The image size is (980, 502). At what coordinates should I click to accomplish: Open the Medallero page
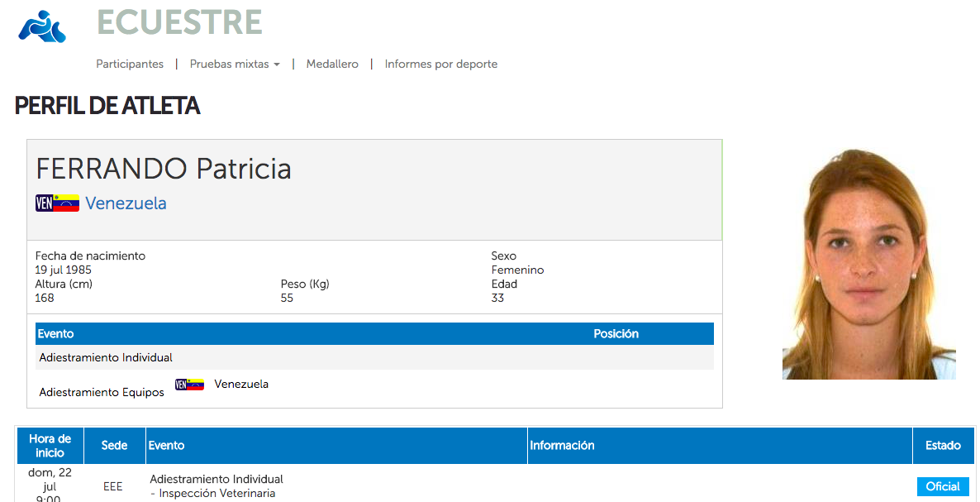332,64
